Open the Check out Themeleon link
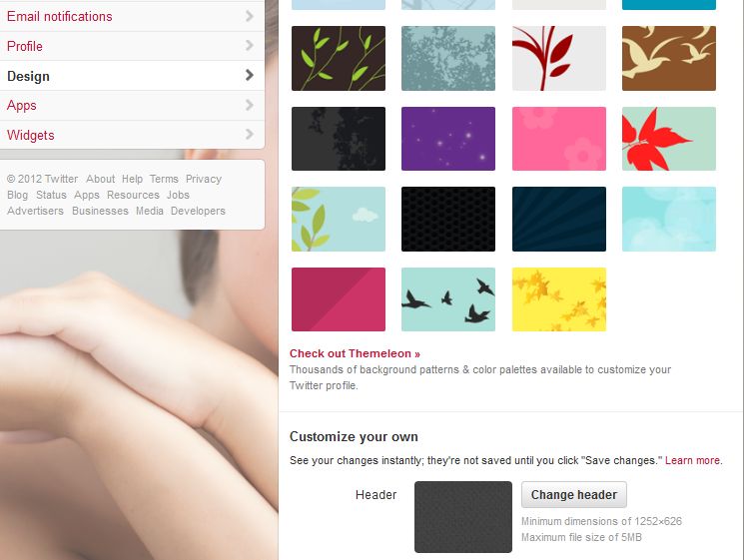This screenshot has height=560, width=744. coord(355,353)
